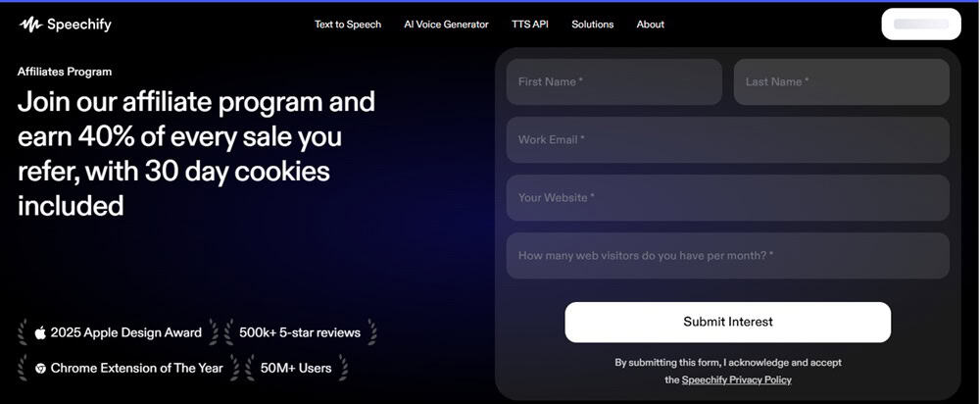Click the '500k+ 5-star reviews' badge text

300,332
